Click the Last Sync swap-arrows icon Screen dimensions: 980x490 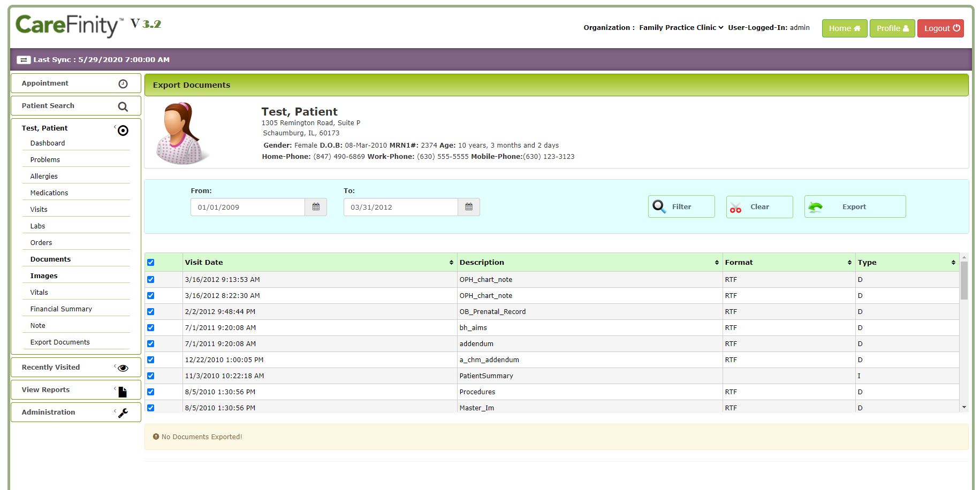(24, 60)
